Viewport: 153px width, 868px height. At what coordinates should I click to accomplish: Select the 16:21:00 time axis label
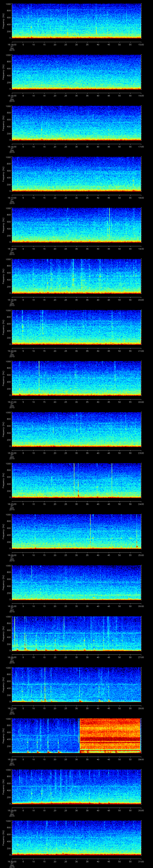click(x=12, y=402)
